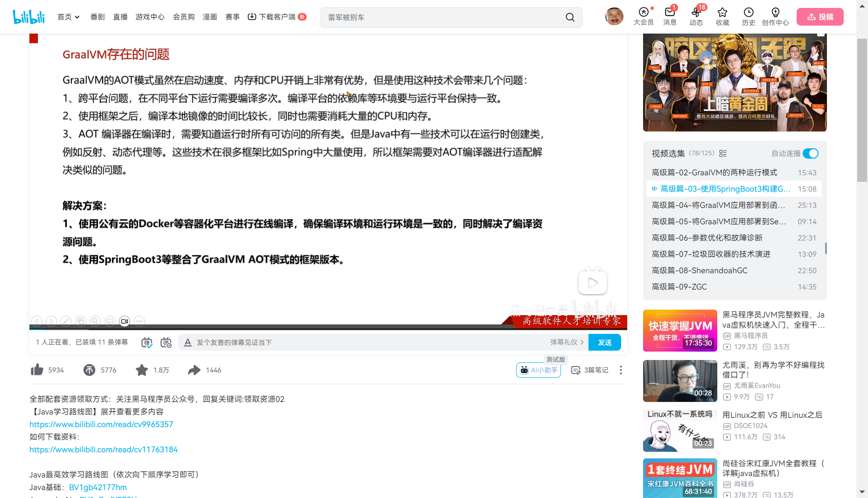The height and width of the screenshot is (498, 868).
Task: Open 用Linux之前 VS 用Linux之后 video
Action: click(772, 415)
